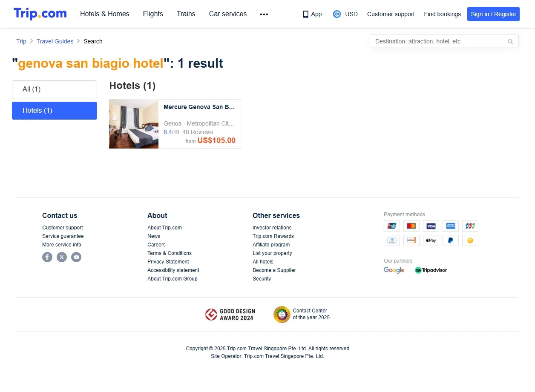The image size is (535, 392).
Task: Open List your property link
Action: click(272, 253)
